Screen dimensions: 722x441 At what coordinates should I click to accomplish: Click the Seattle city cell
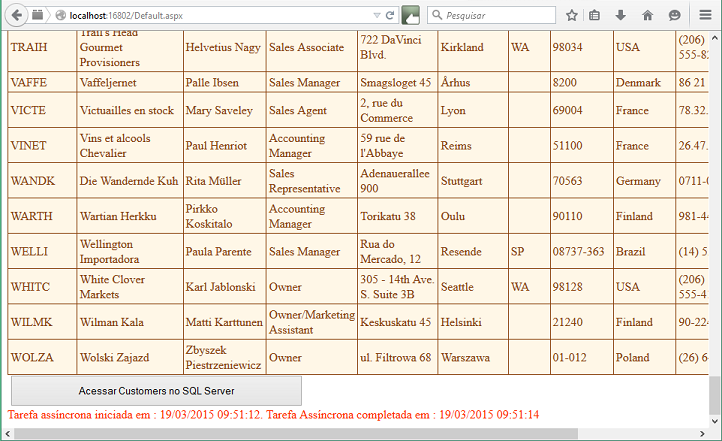pyautogui.click(x=473, y=287)
